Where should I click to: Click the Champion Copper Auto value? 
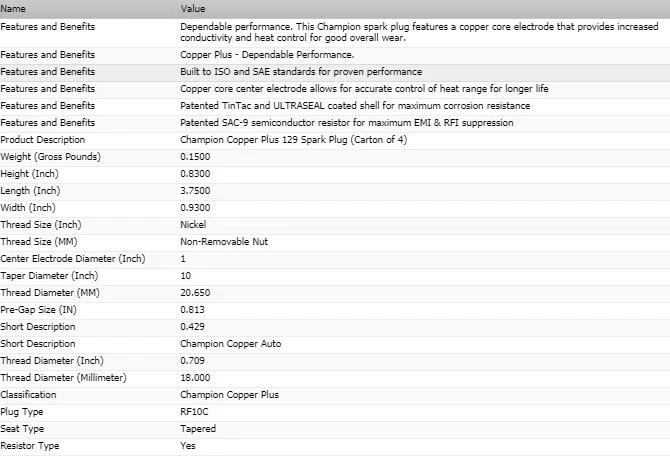tap(231, 344)
